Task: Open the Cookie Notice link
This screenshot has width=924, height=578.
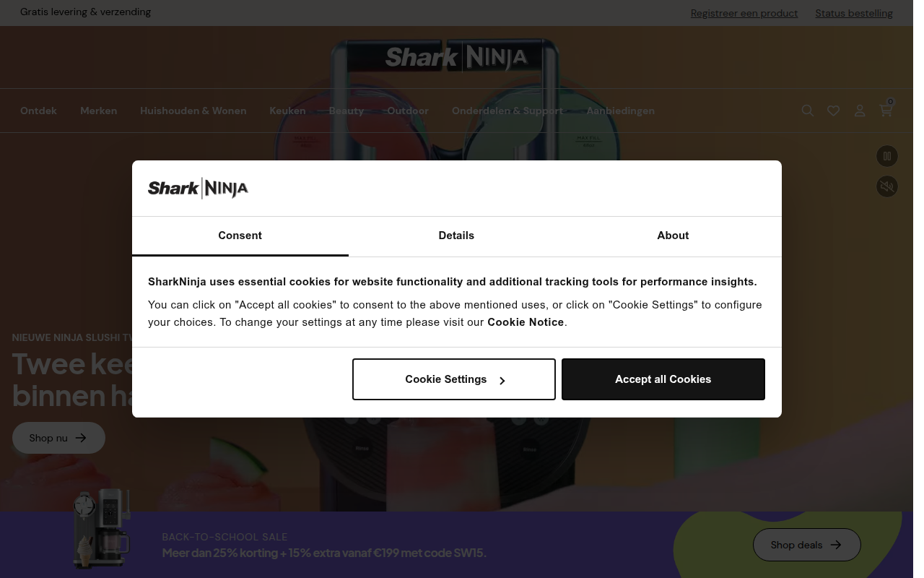Action: point(526,322)
